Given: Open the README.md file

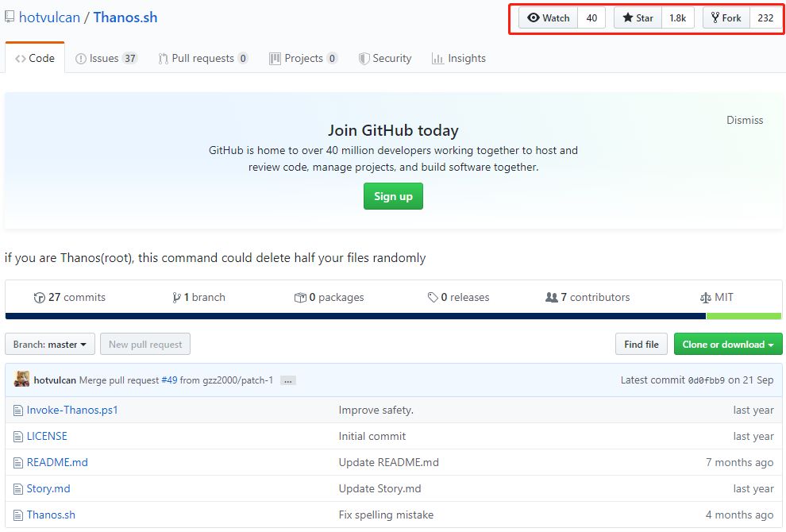Looking at the screenshot, I should (x=57, y=462).
